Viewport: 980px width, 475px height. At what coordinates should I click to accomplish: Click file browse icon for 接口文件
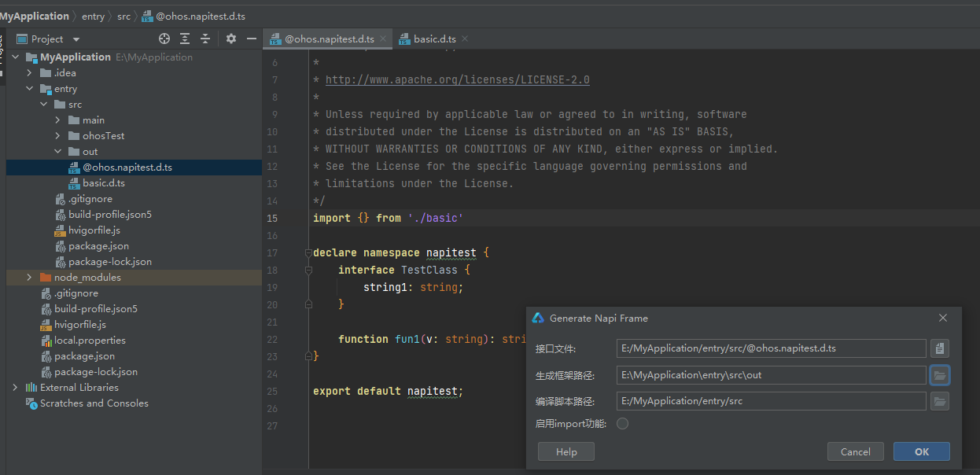coord(939,348)
